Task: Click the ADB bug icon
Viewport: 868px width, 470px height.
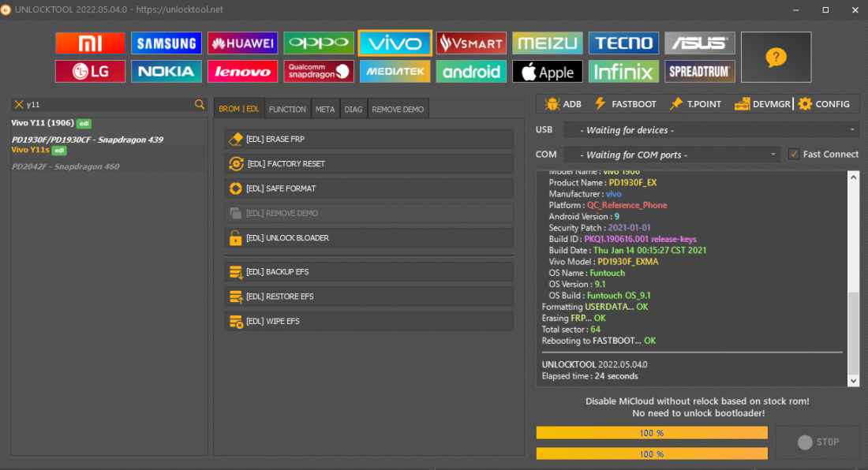Action: 552,104
